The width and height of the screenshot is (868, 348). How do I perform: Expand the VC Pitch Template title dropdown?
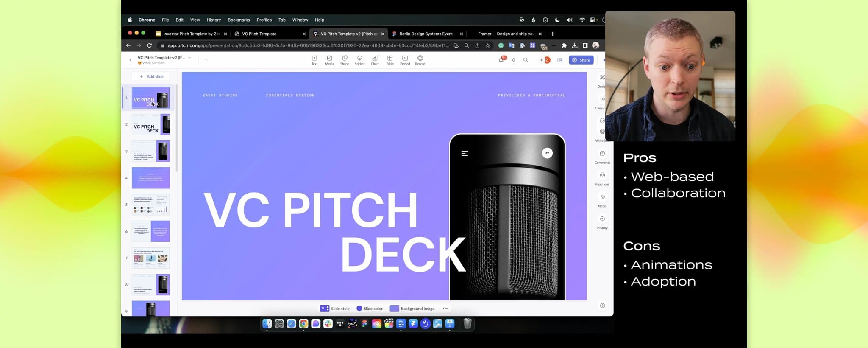189,58
